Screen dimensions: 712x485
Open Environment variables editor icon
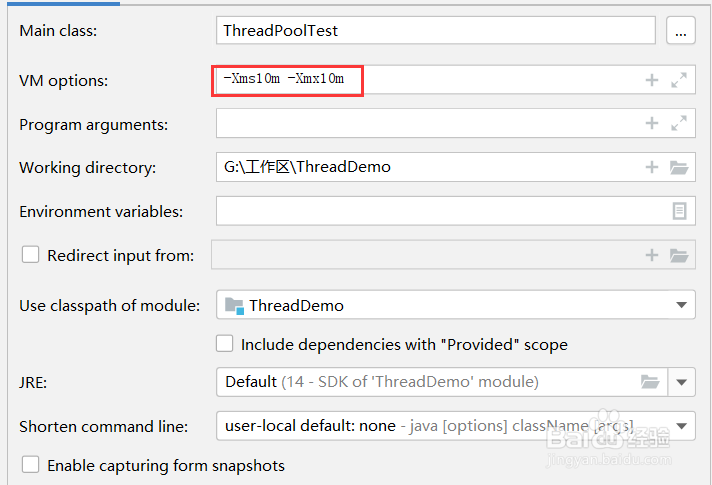pos(679,211)
